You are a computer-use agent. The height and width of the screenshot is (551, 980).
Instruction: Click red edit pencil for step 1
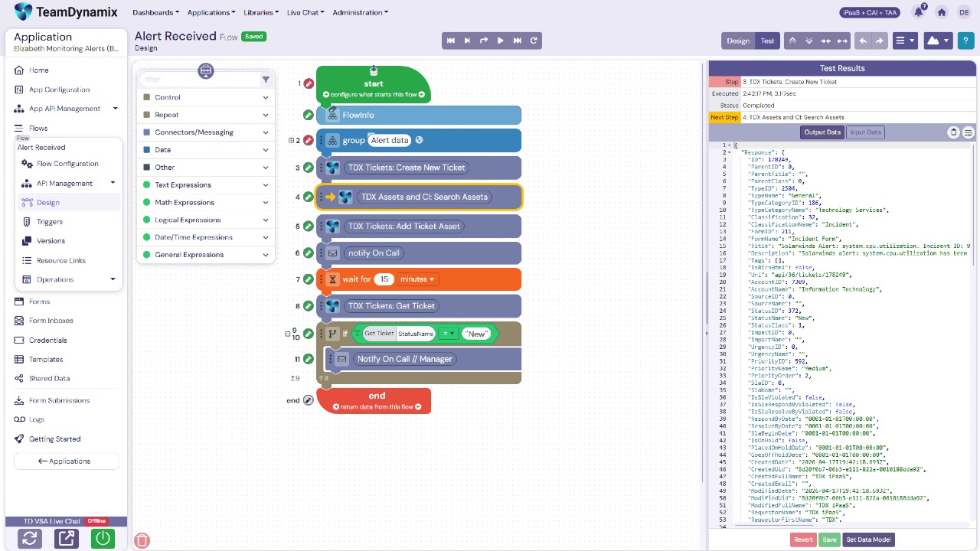pos(308,83)
